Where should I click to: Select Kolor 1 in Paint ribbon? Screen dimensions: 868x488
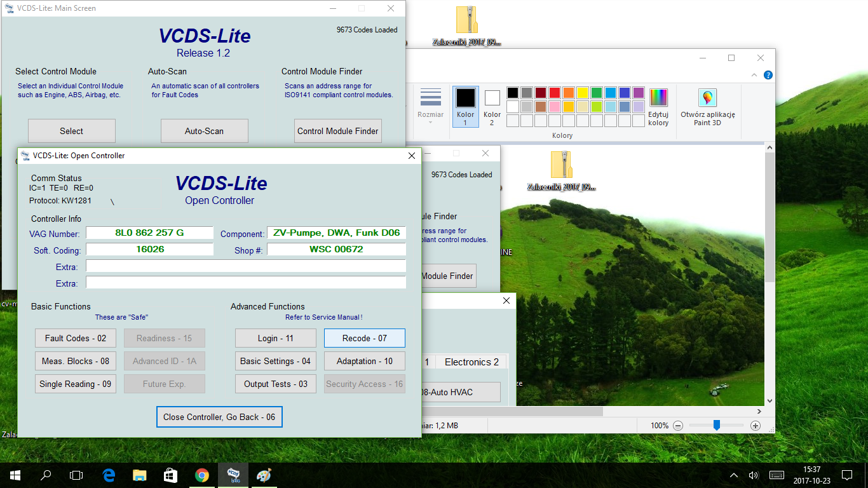click(x=465, y=107)
